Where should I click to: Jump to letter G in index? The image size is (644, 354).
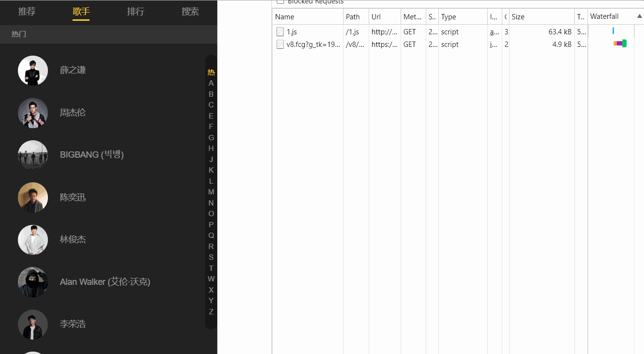tap(211, 138)
